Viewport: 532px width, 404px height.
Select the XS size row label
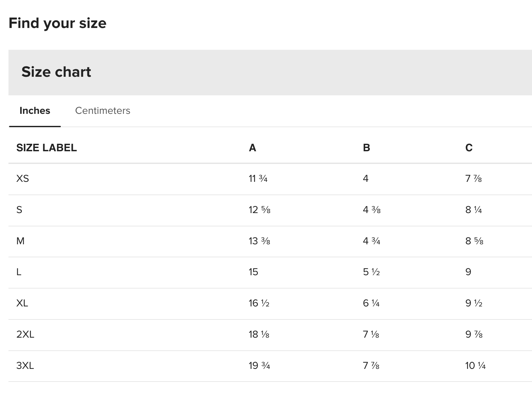[22, 179]
